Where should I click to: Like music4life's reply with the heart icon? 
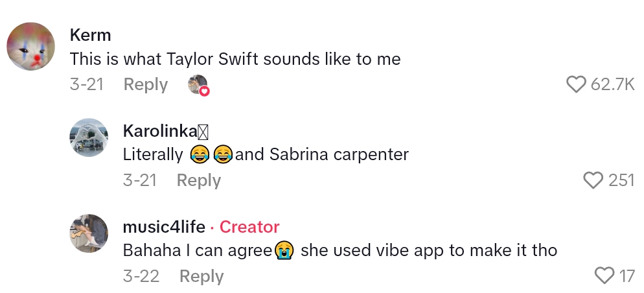tap(604, 276)
